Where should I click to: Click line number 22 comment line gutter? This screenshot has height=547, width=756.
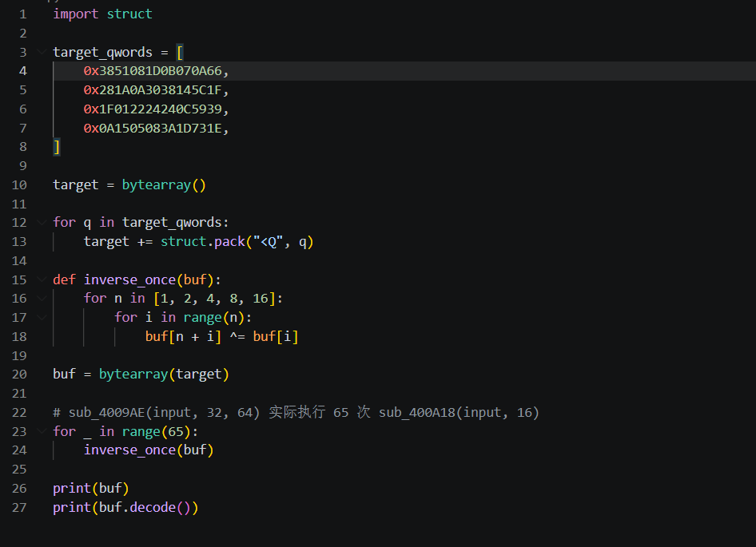point(19,413)
